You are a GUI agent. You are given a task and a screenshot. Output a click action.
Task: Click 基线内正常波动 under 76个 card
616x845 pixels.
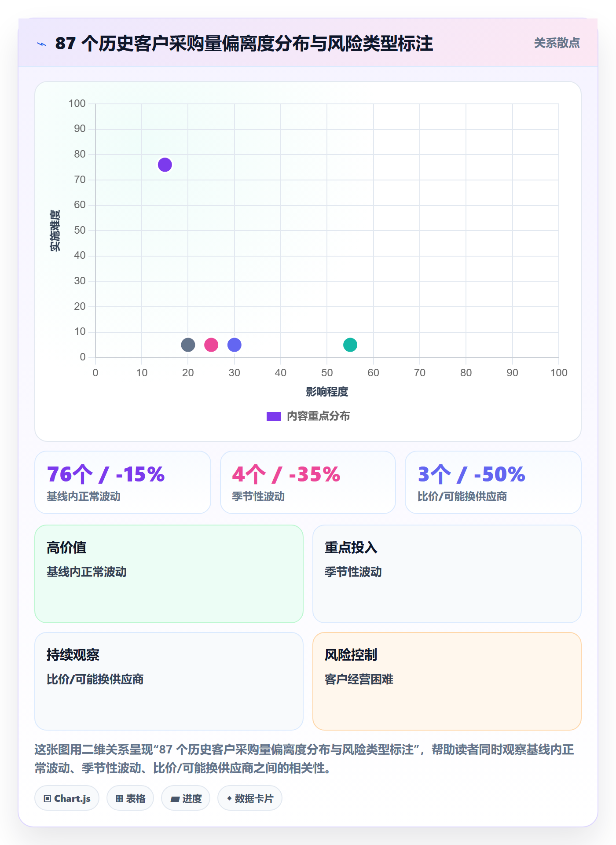84,497
